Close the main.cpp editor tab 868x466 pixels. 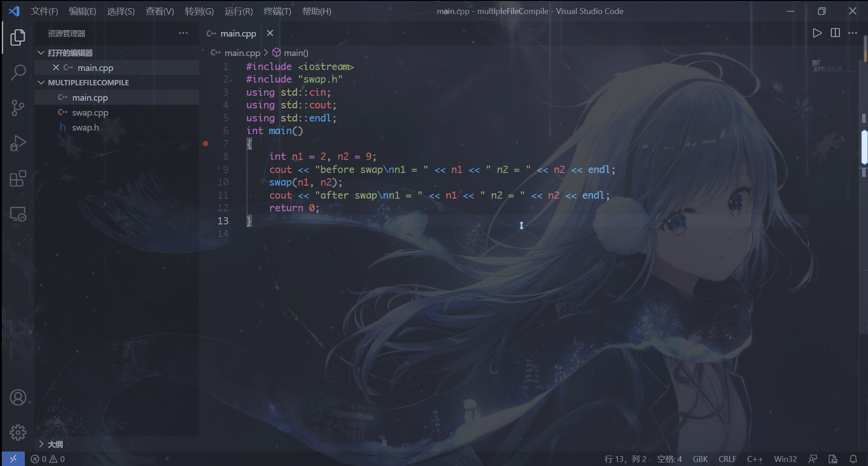coord(270,33)
